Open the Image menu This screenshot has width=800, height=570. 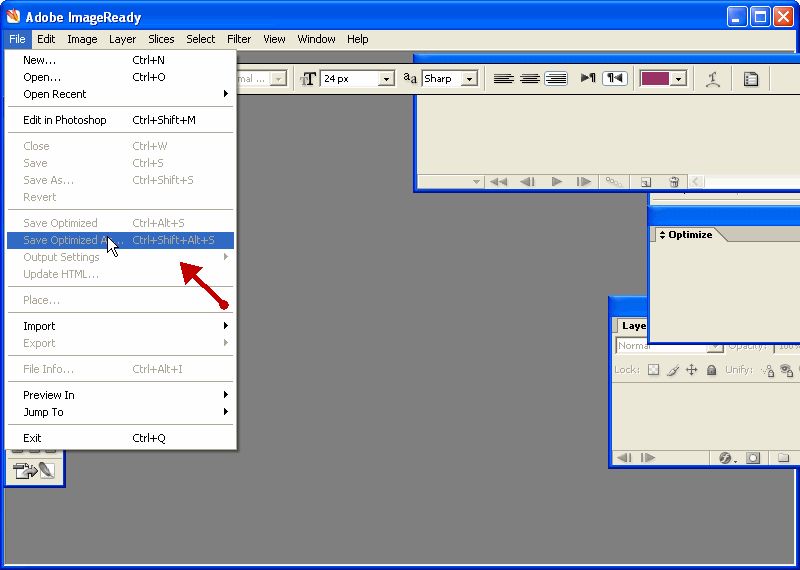pyautogui.click(x=82, y=39)
